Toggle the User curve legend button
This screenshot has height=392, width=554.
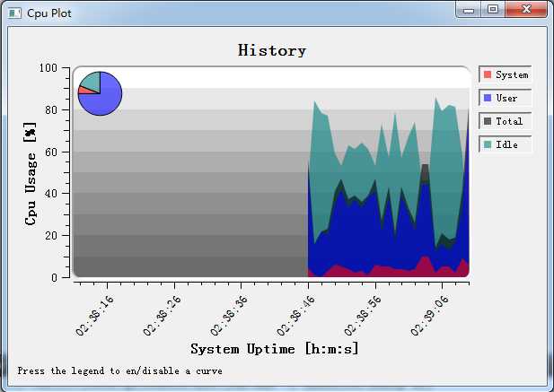tap(506, 98)
